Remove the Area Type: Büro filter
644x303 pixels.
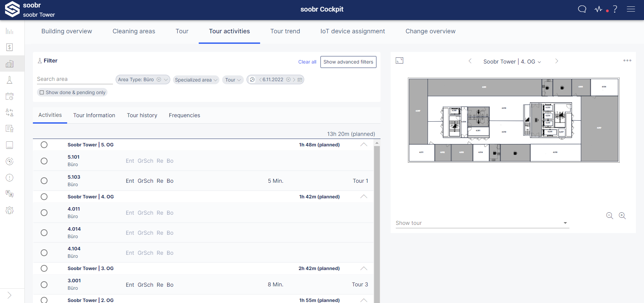click(159, 79)
